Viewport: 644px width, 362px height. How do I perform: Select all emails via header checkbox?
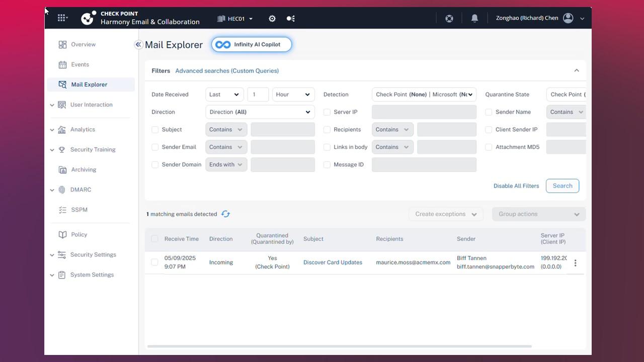pyautogui.click(x=154, y=239)
